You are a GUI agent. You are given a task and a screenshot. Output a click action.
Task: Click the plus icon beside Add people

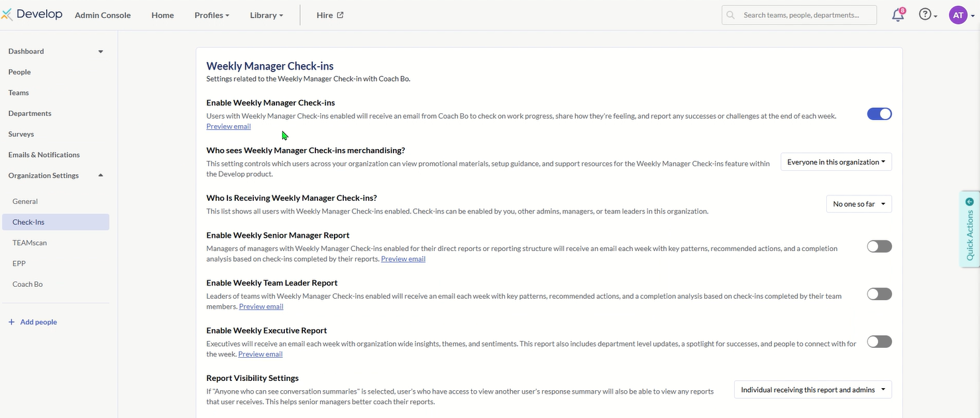tap(11, 322)
